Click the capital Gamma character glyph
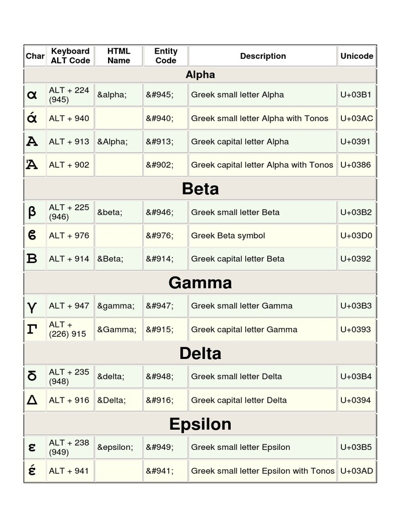Screen dimensions: 399x532 [32, 329]
